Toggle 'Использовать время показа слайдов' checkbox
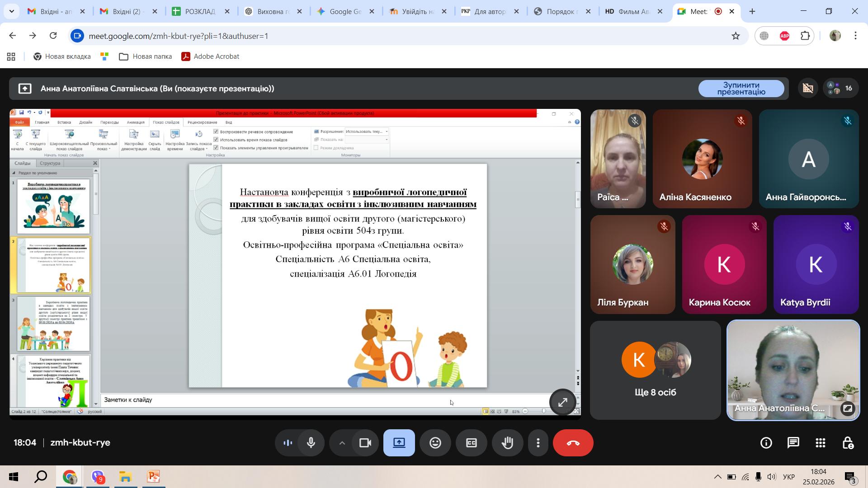The image size is (868, 488). coord(216,140)
